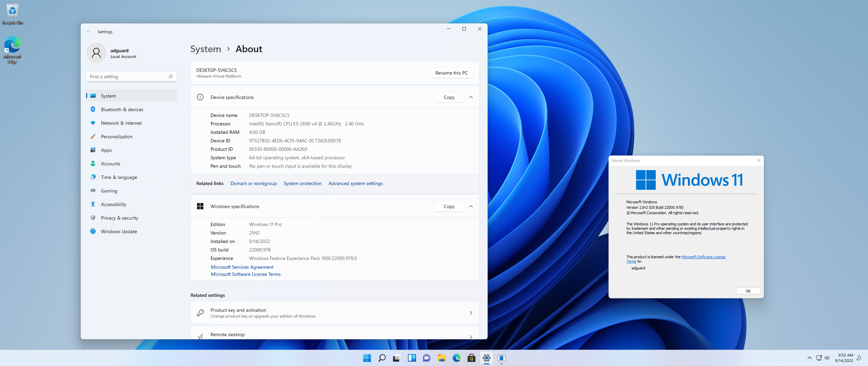Click the Device specifications info icon
The width and height of the screenshot is (868, 366).
[200, 97]
